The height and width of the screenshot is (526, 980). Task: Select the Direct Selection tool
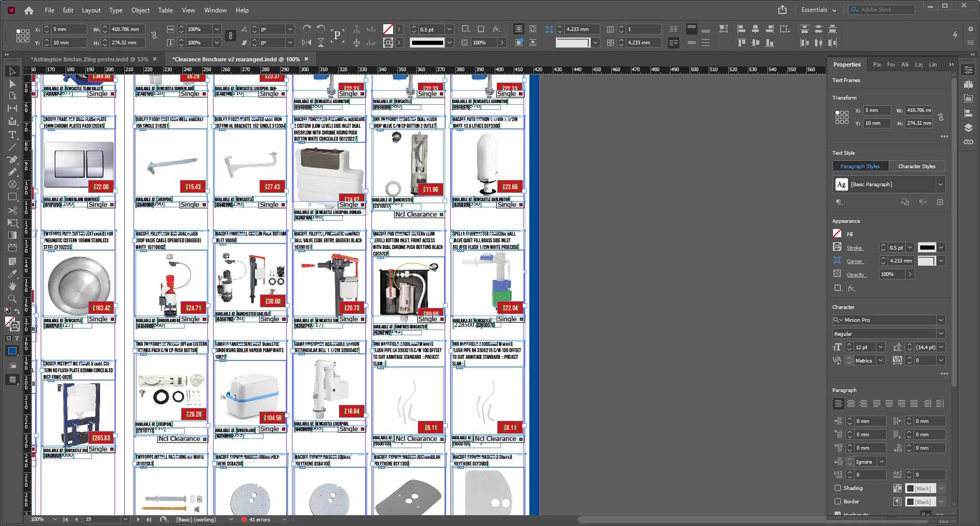tap(12, 84)
